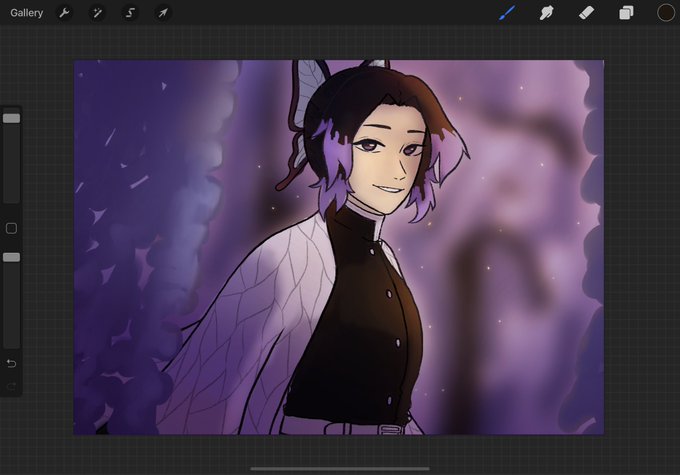
Task: Select the Brush tool
Action: 507,13
